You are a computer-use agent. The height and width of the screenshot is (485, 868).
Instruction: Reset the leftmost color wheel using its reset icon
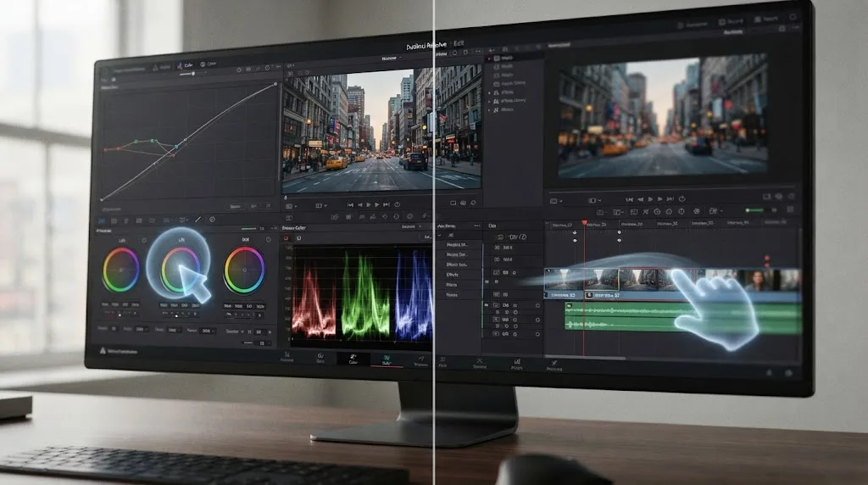click(x=144, y=240)
